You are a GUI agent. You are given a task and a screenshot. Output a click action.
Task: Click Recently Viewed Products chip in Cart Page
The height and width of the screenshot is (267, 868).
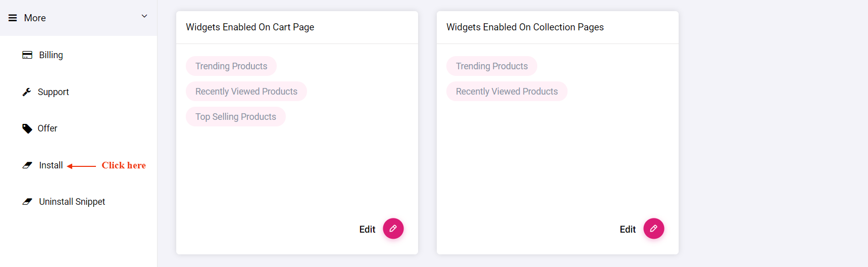[x=246, y=92]
